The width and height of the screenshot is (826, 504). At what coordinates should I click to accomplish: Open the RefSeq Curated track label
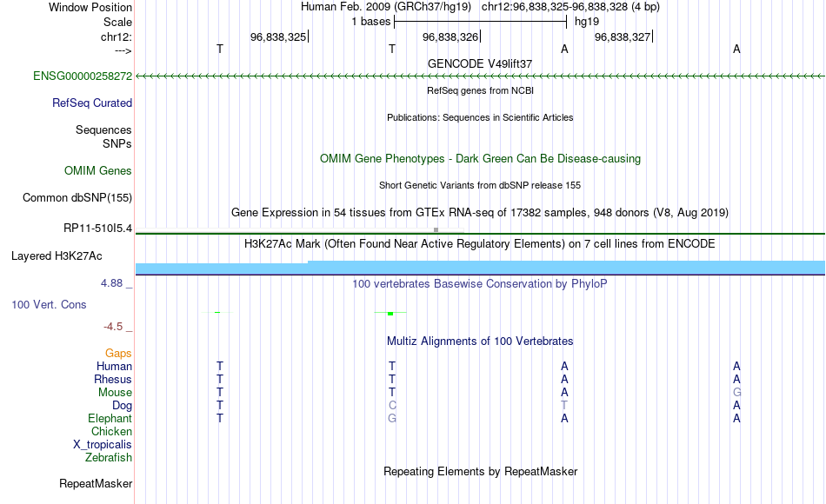pos(91,103)
